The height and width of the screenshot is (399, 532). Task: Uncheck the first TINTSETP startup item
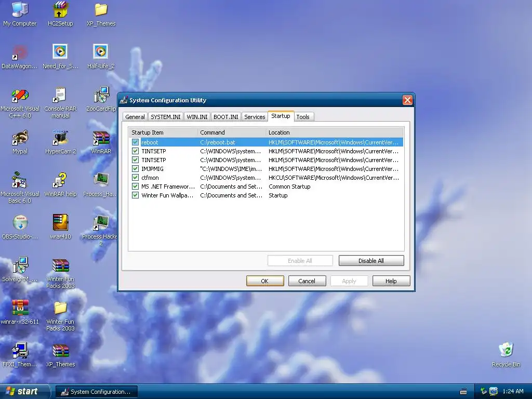136,151
